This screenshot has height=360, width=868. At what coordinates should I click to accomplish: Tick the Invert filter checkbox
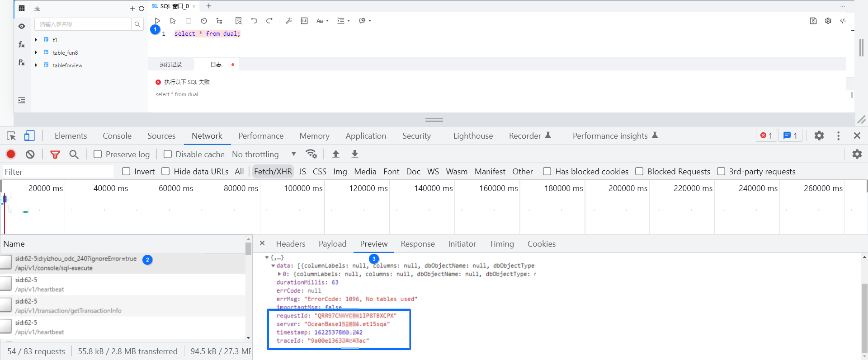tap(126, 172)
